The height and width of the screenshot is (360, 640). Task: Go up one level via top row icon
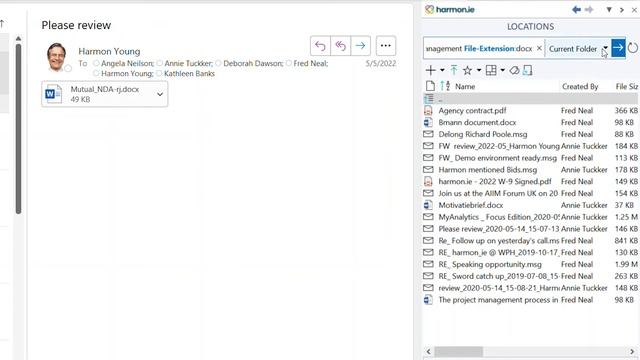[x=429, y=98]
